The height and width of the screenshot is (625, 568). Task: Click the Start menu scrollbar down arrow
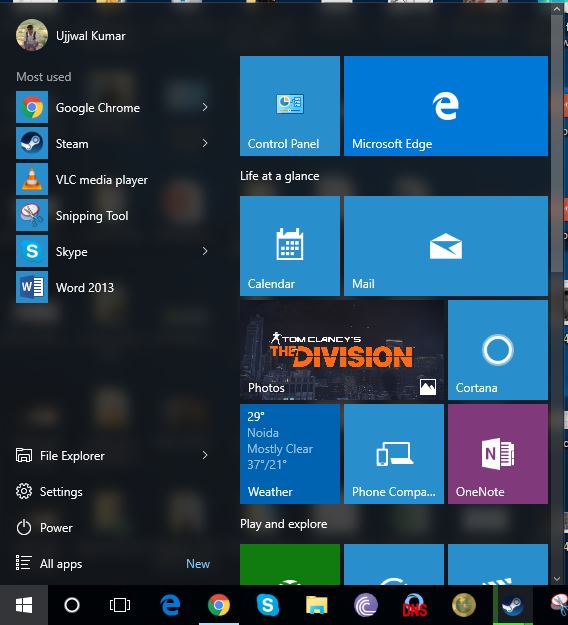556,578
